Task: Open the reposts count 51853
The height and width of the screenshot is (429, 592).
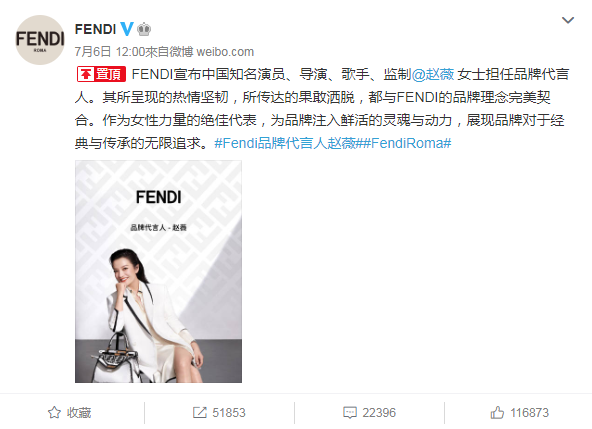Action: pyautogui.click(x=229, y=413)
